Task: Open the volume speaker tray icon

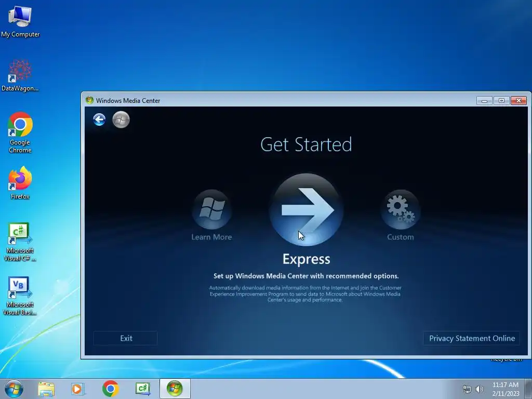Action: [479, 389]
